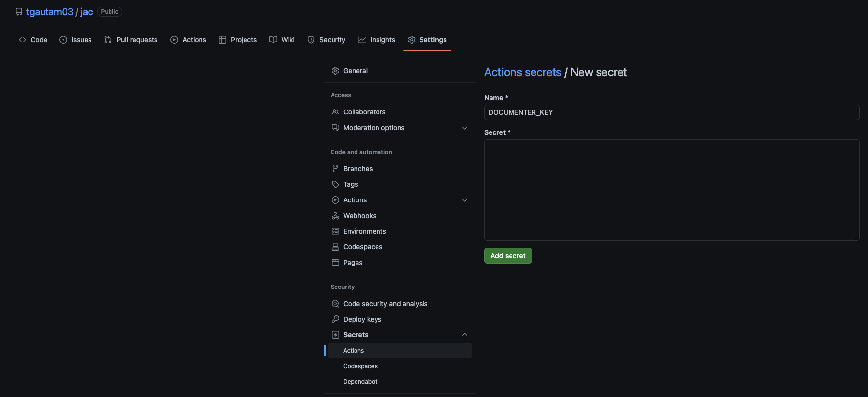
Task: Open the Issues tab
Action: point(75,40)
